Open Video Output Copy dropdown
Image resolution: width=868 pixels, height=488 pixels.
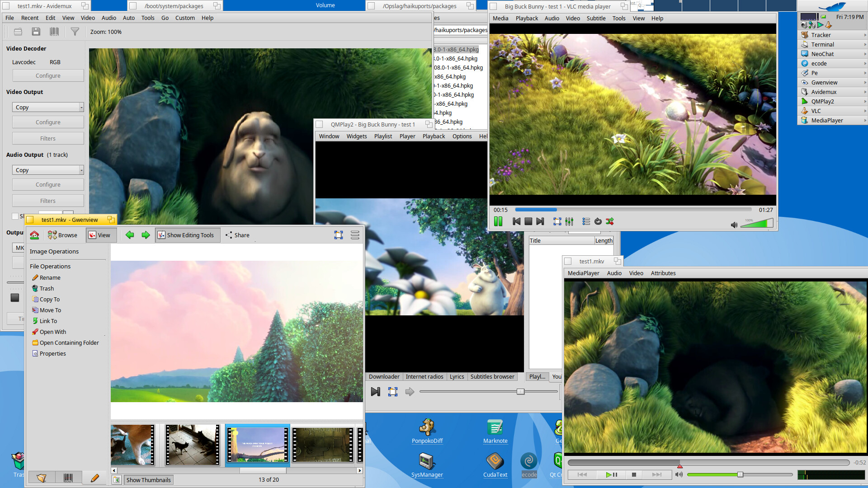(x=48, y=107)
